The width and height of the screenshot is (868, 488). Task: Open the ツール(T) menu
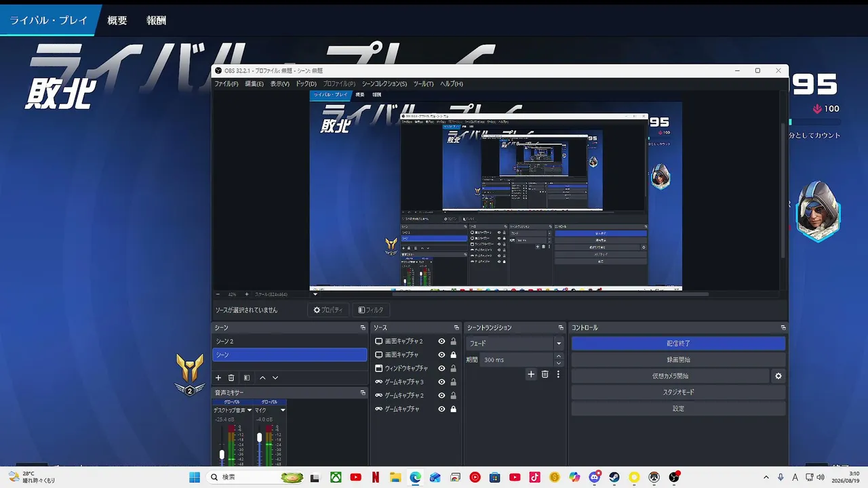coord(423,84)
